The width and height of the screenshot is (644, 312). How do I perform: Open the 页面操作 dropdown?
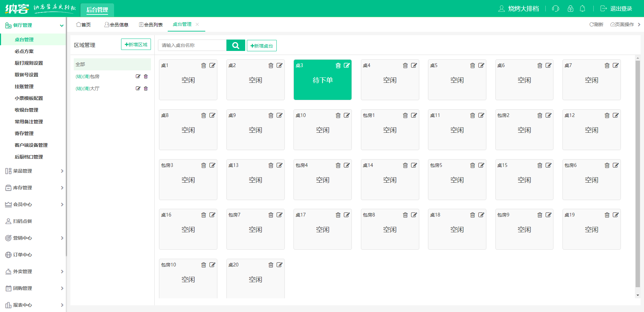tap(622, 24)
